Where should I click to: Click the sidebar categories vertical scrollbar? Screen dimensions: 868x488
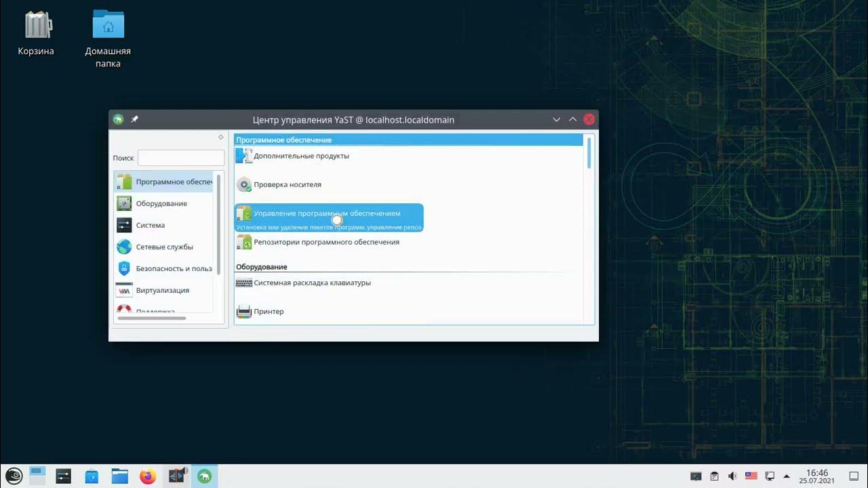coord(218,224)
